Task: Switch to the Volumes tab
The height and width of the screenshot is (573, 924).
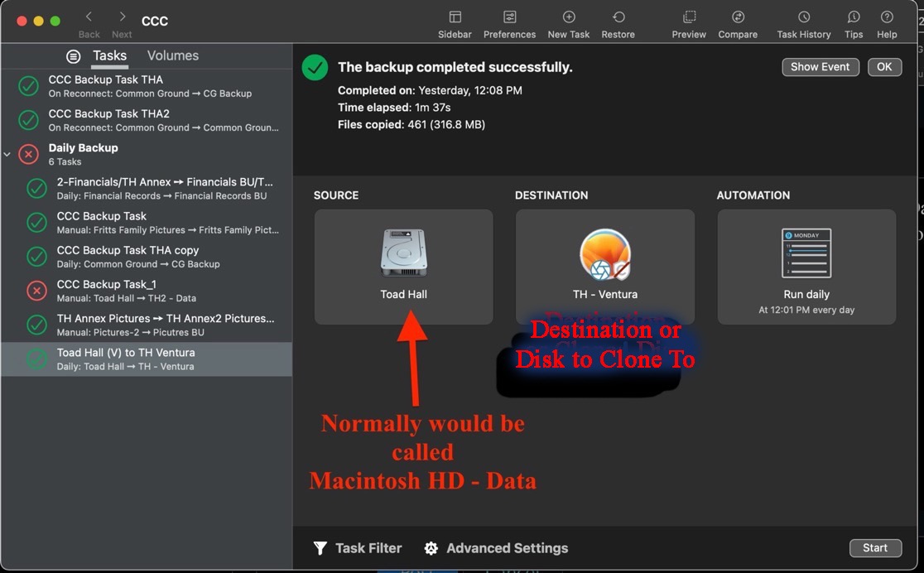Action: (x=173, y=55)
